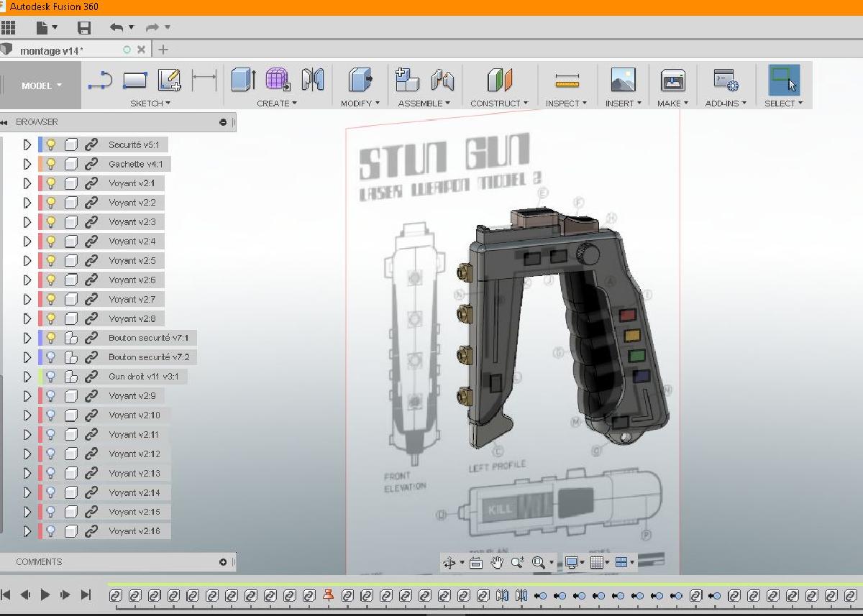Expand the Bouton securité v7:1 node
Image resolution: width=863 pixels, height=616 pixels.
(x=27, y=338)
